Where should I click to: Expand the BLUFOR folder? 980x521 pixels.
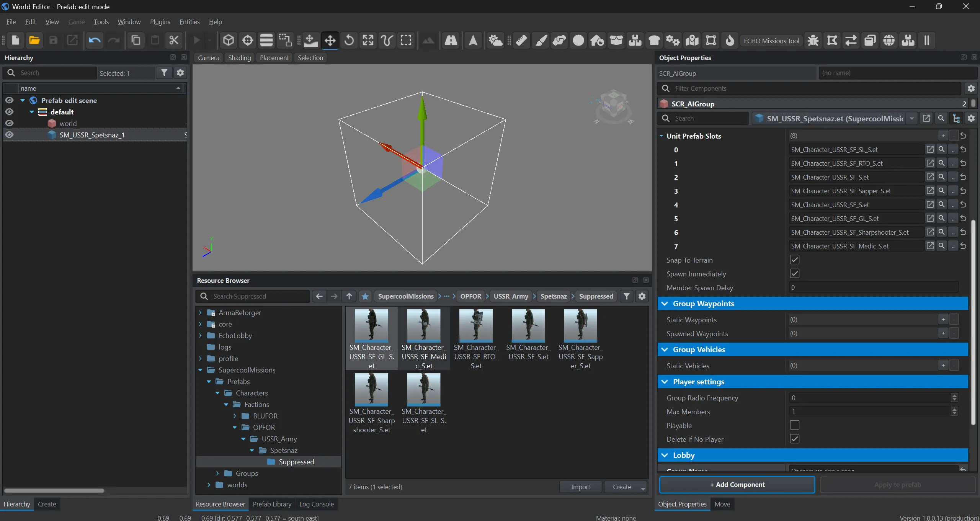pyautogui.click(x=235, y=416)
